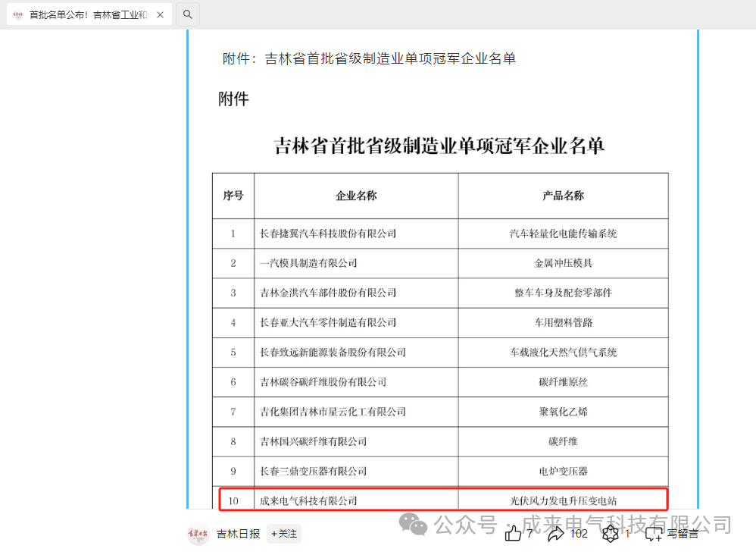Screen dimensions: 756x555
Task: Click the 产品名称 column header
Action: tap(563, 196)
